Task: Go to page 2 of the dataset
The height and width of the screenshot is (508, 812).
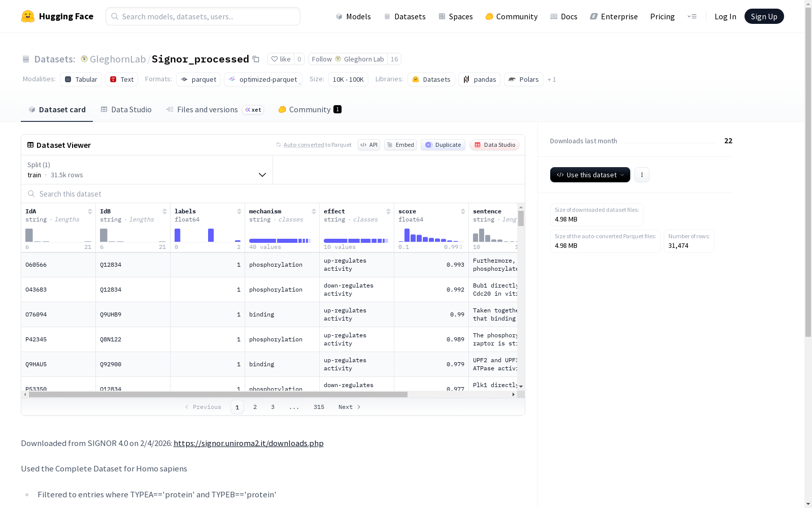Action: (x=255, y=407)
